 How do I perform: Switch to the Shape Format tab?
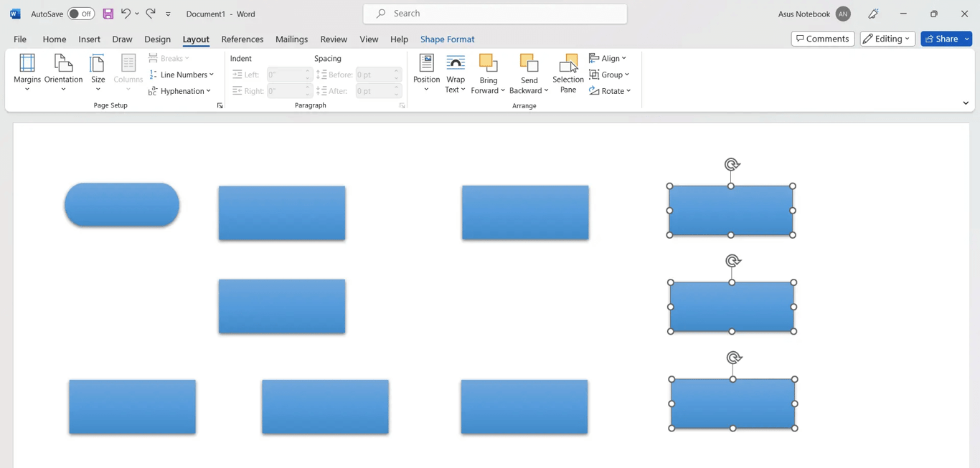click(x=448, y=39)
